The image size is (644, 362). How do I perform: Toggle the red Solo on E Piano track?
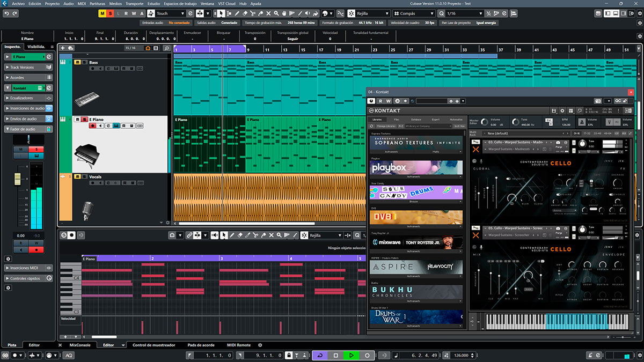click(84, 119)
